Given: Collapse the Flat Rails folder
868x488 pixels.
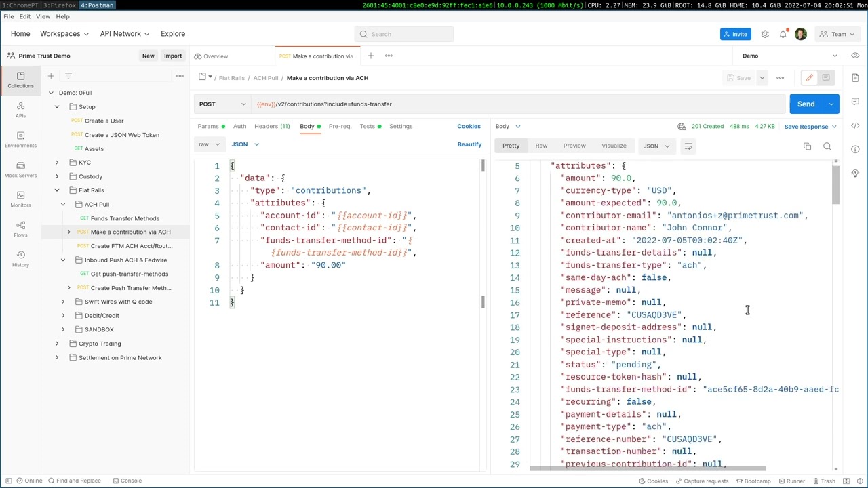Looking at the screenshot, I should tap(57, 190).
